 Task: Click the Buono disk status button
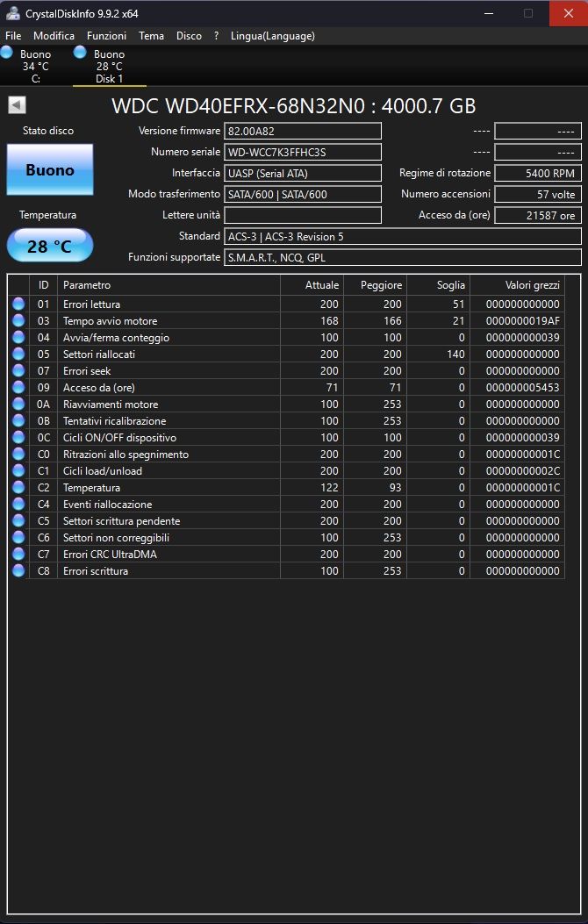[x=50, y=169]
